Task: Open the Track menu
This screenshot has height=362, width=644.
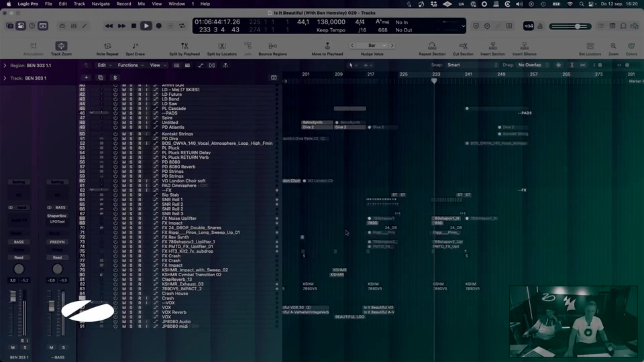Action: [x=79, y=4]
